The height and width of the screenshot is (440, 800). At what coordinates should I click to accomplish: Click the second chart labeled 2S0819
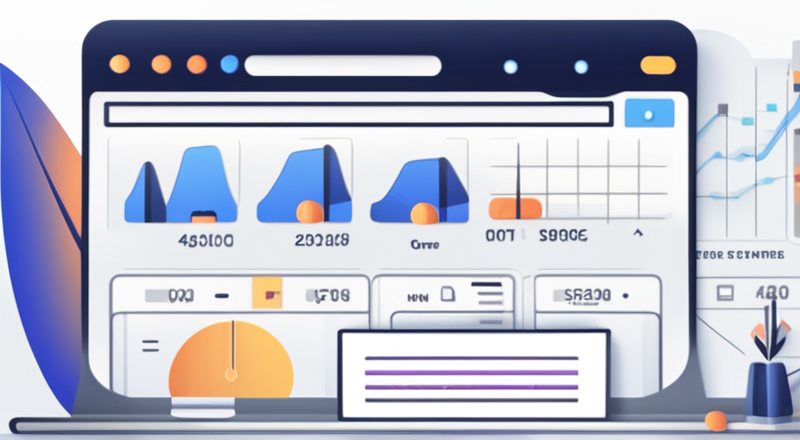(x=304, y=181)
